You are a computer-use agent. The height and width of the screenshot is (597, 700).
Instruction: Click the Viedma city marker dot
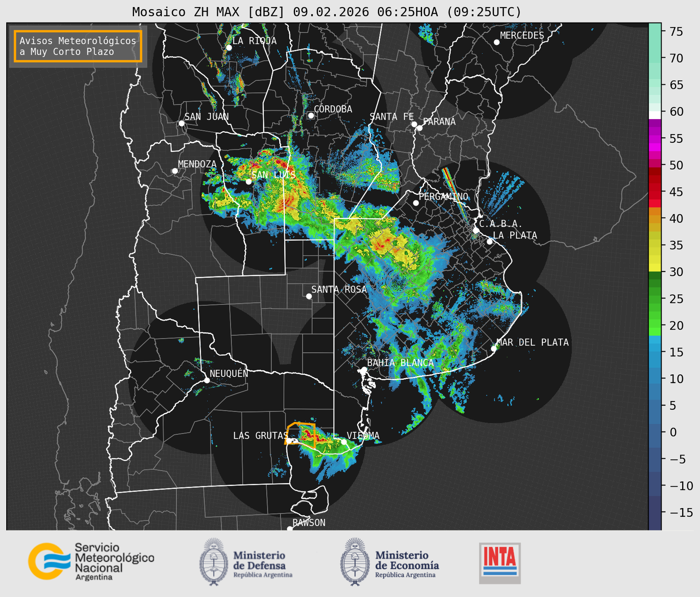click(x=344, y=442)
